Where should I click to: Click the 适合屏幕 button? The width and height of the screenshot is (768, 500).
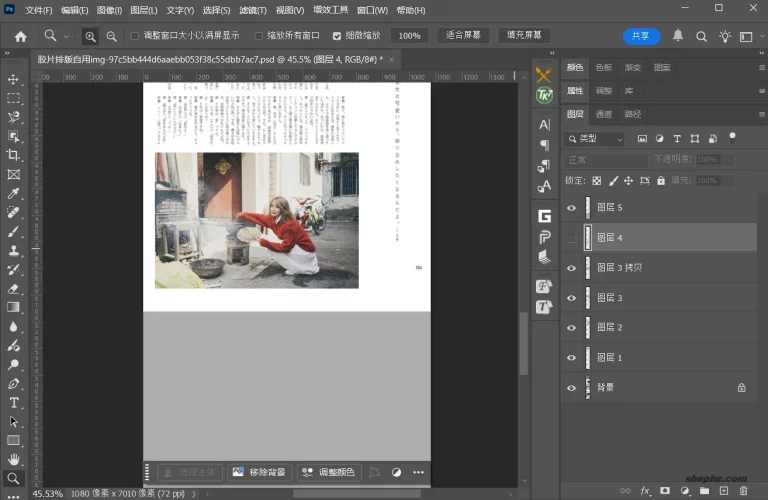pos(462,35)
